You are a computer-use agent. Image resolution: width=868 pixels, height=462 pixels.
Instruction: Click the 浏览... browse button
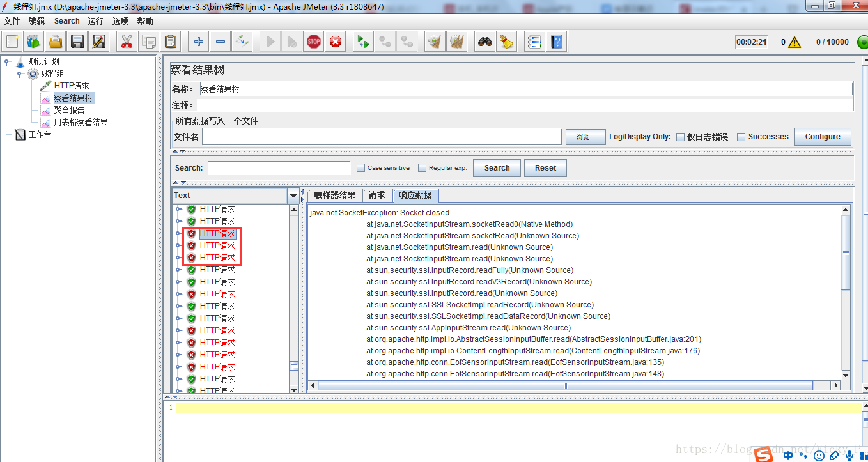coord(585,137)
